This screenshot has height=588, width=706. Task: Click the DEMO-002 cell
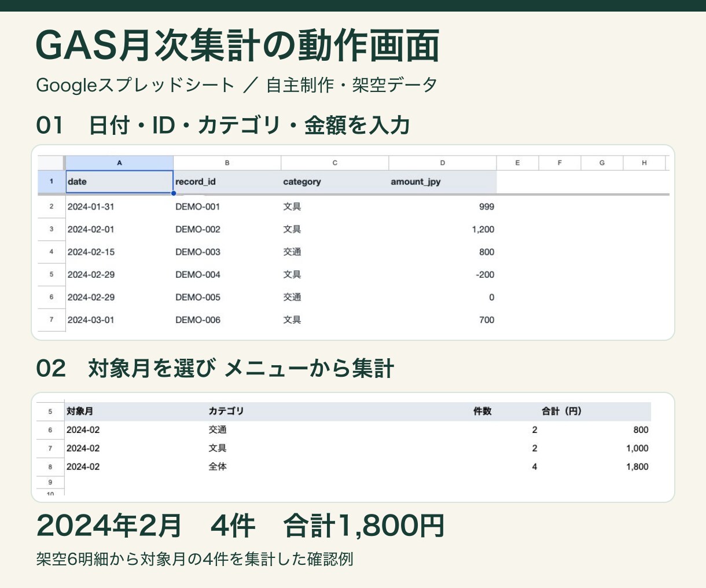[x=227, y=229]
